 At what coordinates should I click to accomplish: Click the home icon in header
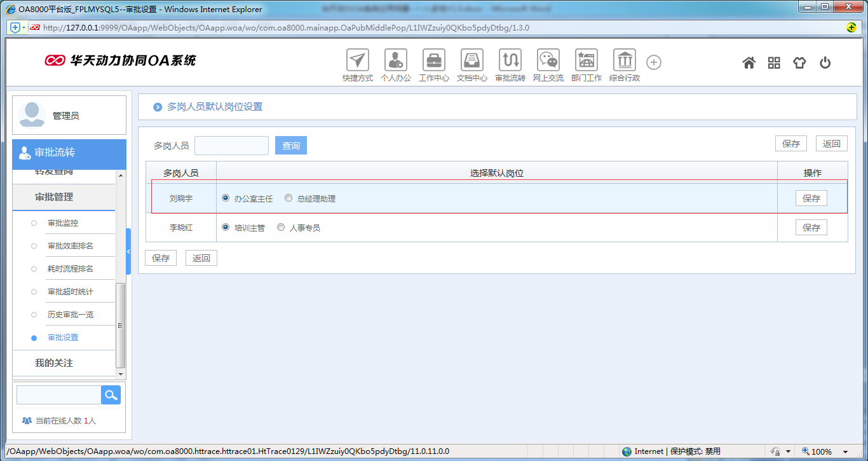[x=749, y=62]
